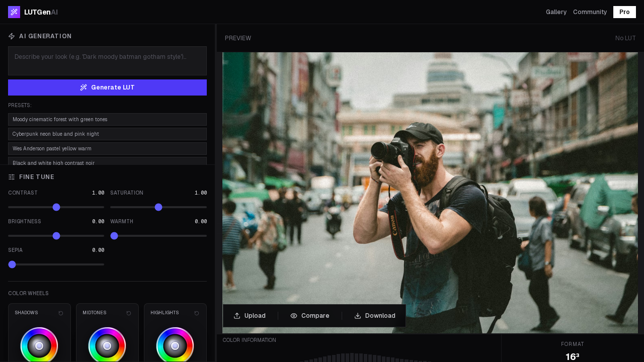
Task: Reset the Midtones color wheel
Action: click(x=128, y=313)
